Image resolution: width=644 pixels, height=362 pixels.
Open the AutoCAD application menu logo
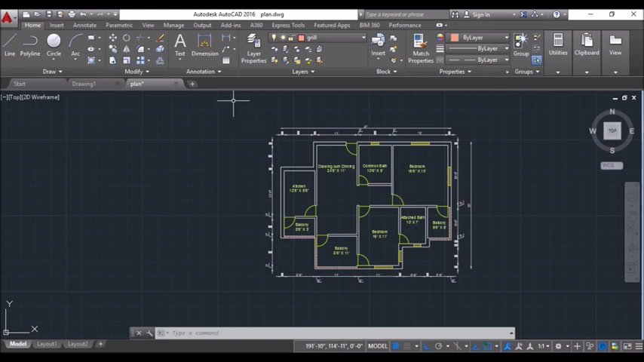[8, 17]
